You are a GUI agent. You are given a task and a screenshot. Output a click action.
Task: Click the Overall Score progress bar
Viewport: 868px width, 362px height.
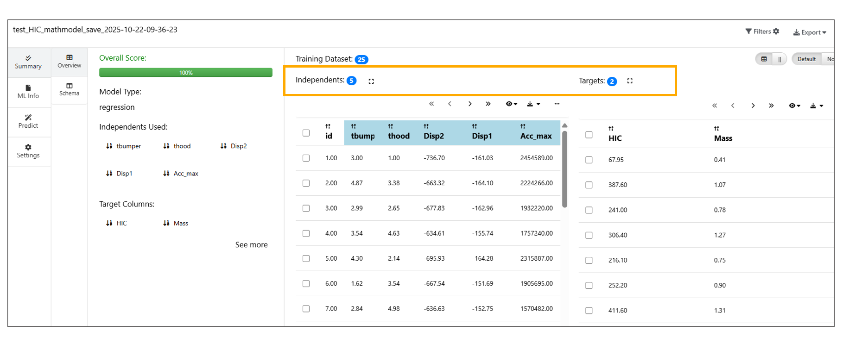pyautogui.click(x=185, y=73)
